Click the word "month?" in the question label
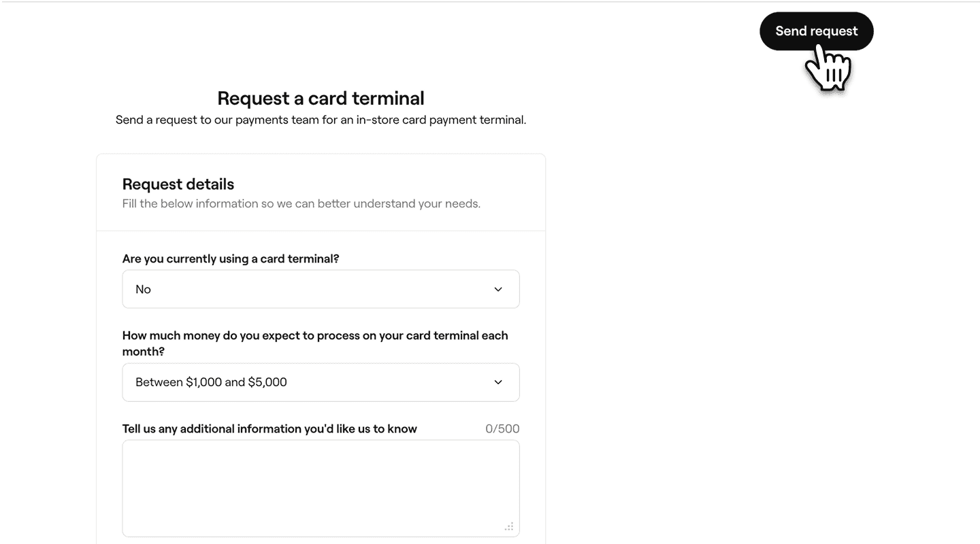 pyautogui.click(x=144, y=352)
